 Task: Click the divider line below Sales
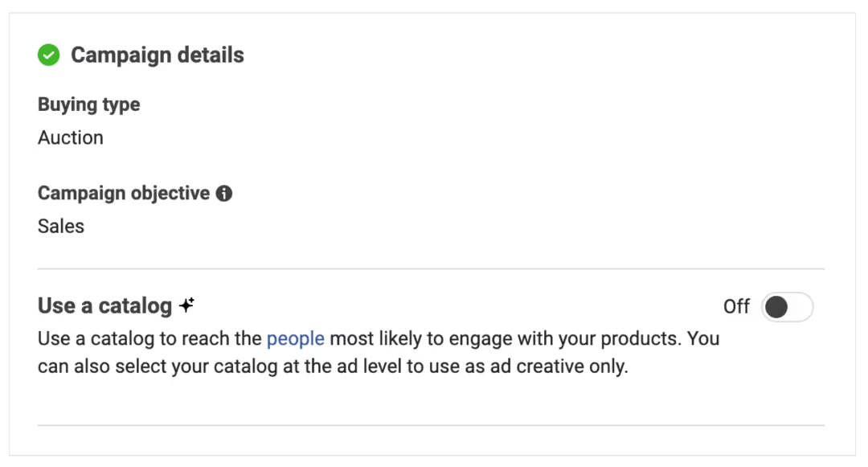[431, 268]
